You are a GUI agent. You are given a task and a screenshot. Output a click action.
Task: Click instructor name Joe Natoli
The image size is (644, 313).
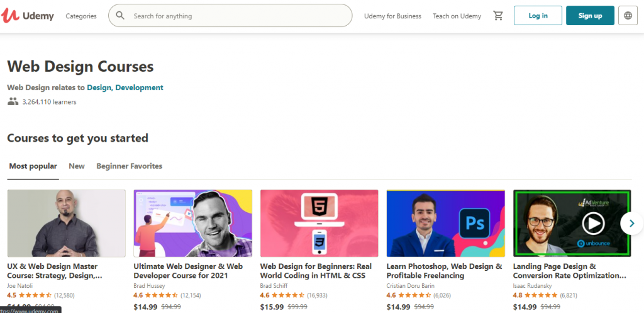pyautogui.click(x=19, y=285)
